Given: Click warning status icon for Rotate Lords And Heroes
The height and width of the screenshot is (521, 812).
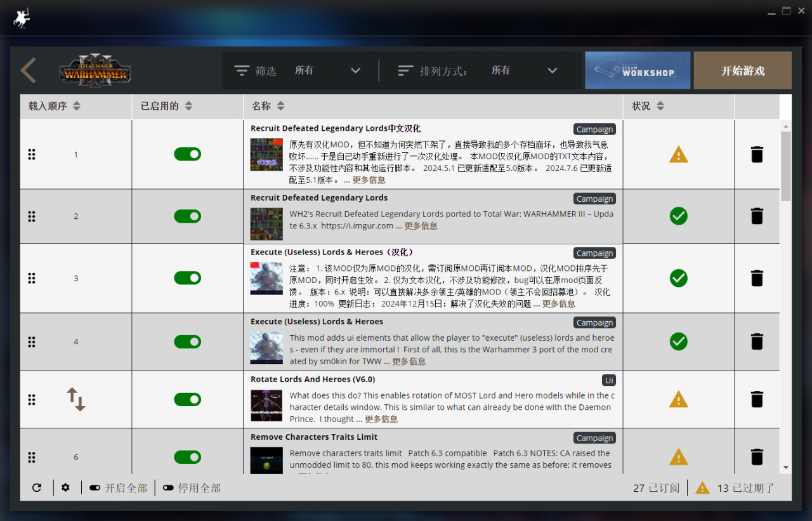Looking at the screenshot, I should point(679,399).
